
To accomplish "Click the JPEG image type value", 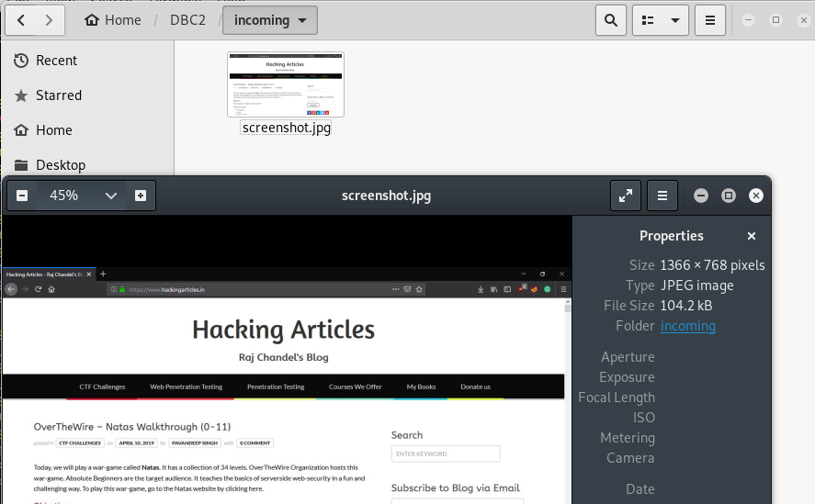I will 697,286.
